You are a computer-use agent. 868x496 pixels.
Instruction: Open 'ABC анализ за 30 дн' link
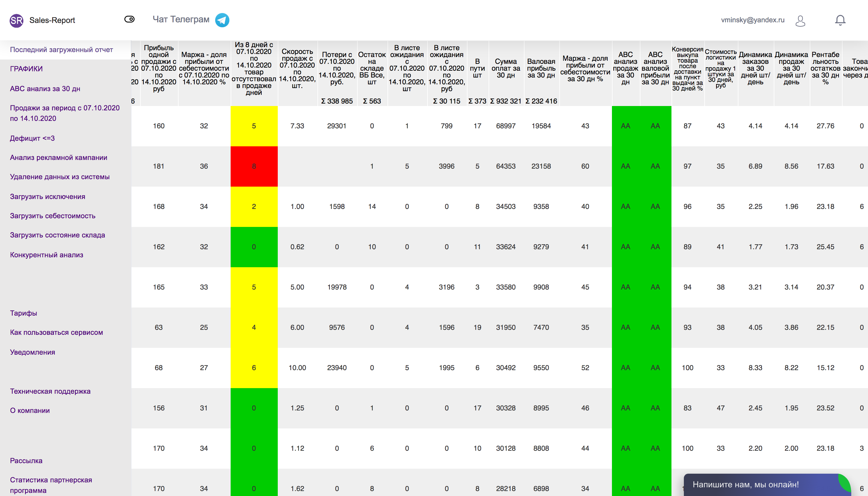click(x=45, y=89)
